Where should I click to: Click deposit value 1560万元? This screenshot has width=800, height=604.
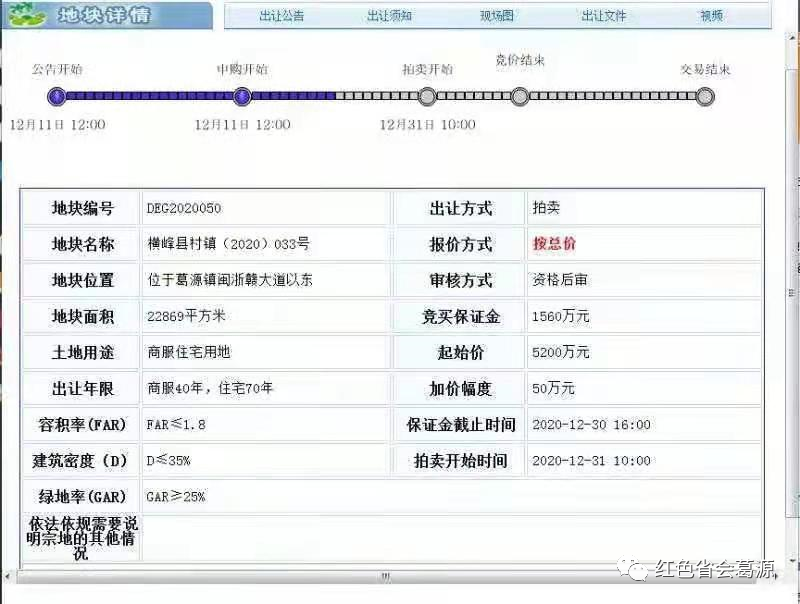(561, 316)
